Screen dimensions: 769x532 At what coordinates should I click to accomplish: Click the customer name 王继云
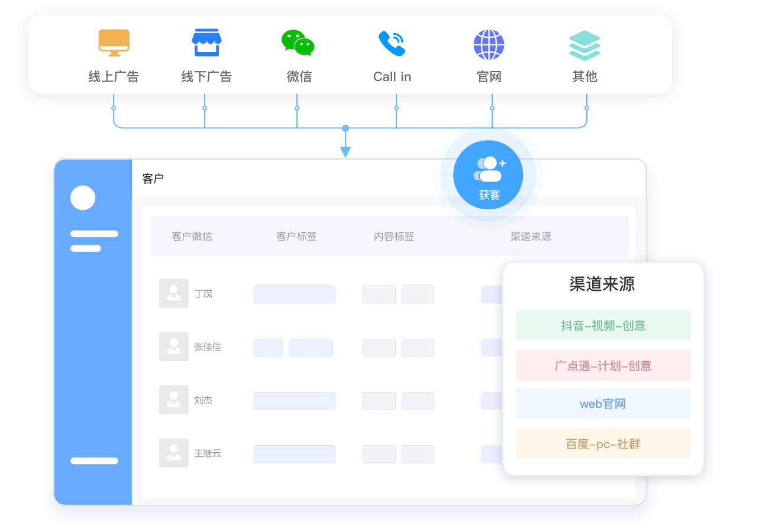[x=208, y=453]
